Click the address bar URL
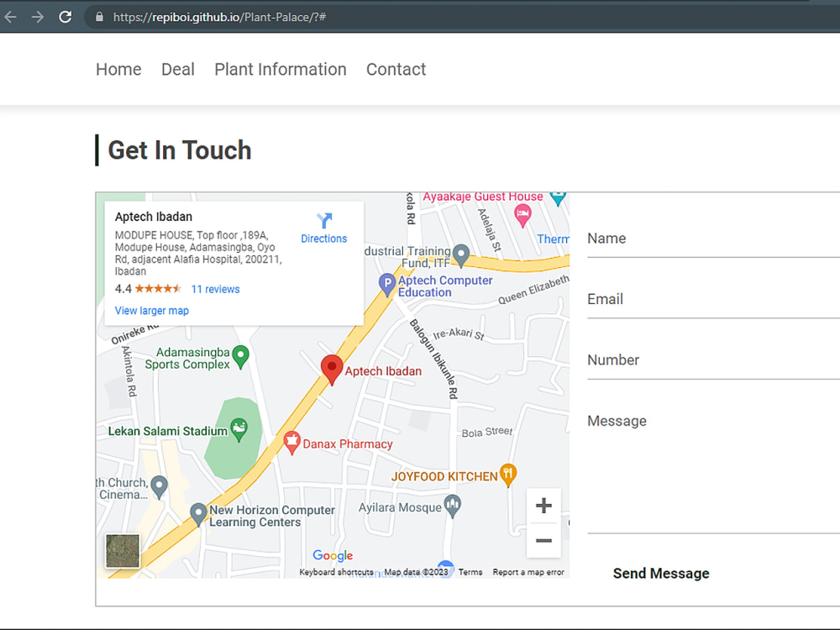 tap(219, 17)
